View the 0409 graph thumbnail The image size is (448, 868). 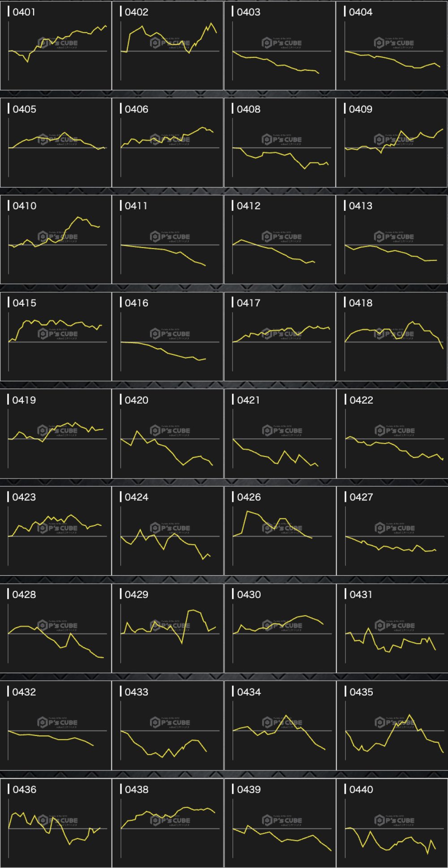click(392, 143)
